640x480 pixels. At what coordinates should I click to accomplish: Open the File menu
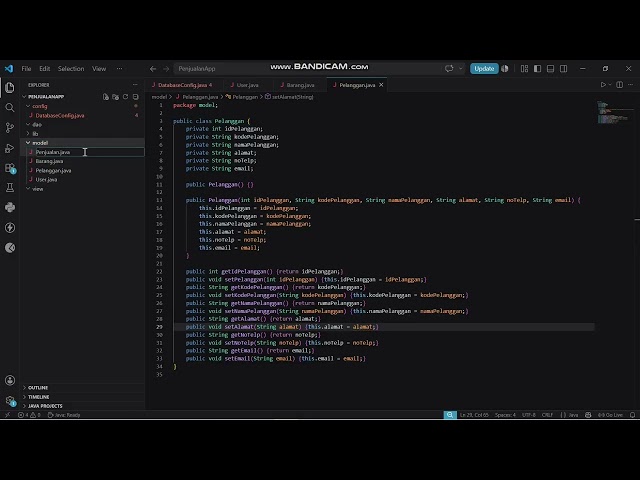[26, 69]
